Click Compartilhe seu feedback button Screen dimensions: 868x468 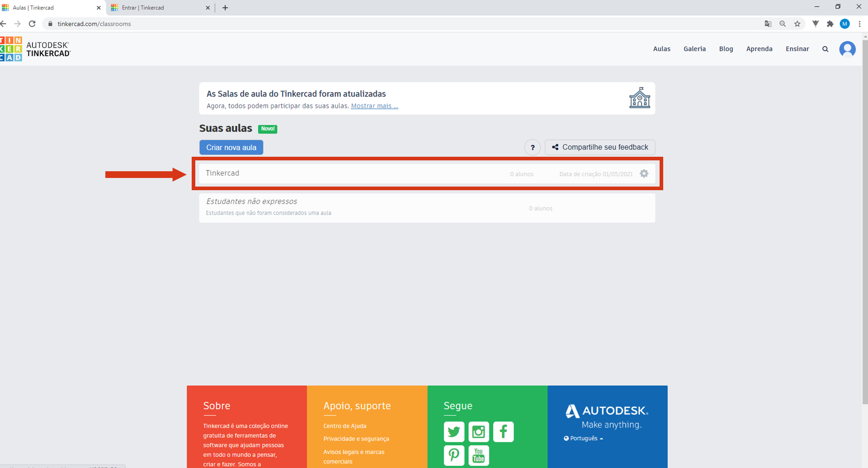[600, 147]
